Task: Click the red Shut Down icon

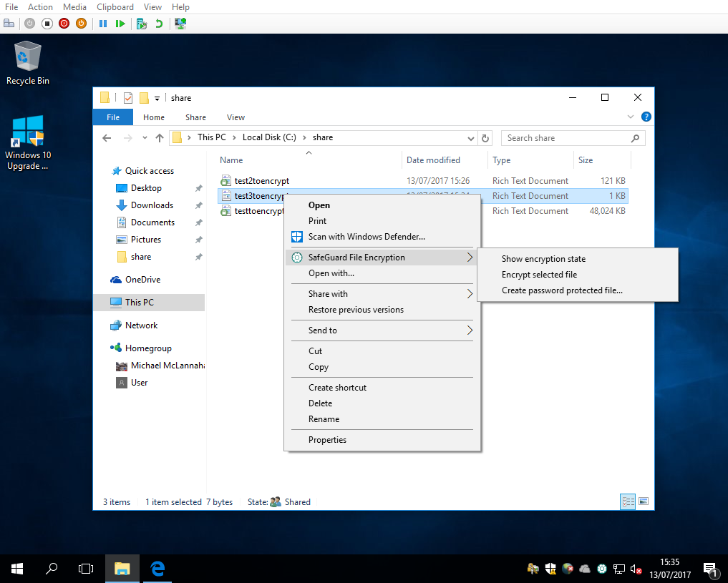Action: (x=64, y=23)
